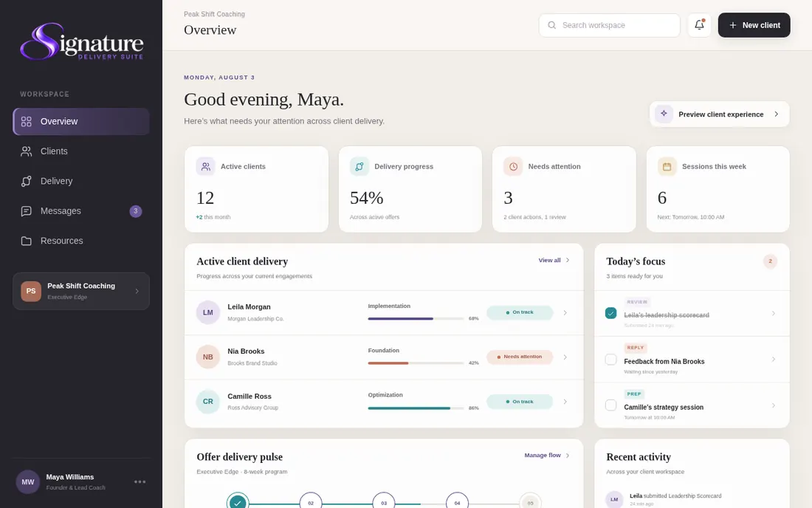Expand the Nia Brooks row chevron

pos(565,357)
